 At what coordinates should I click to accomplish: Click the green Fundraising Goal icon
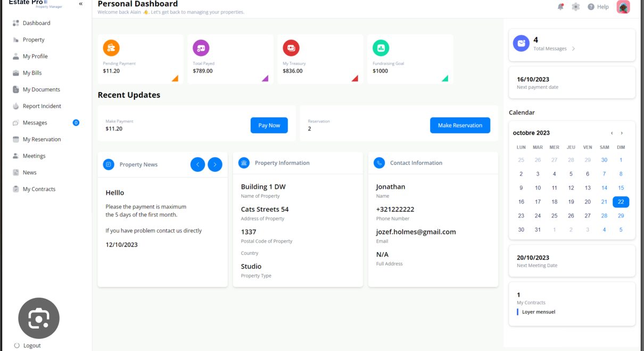click(381, 48)
